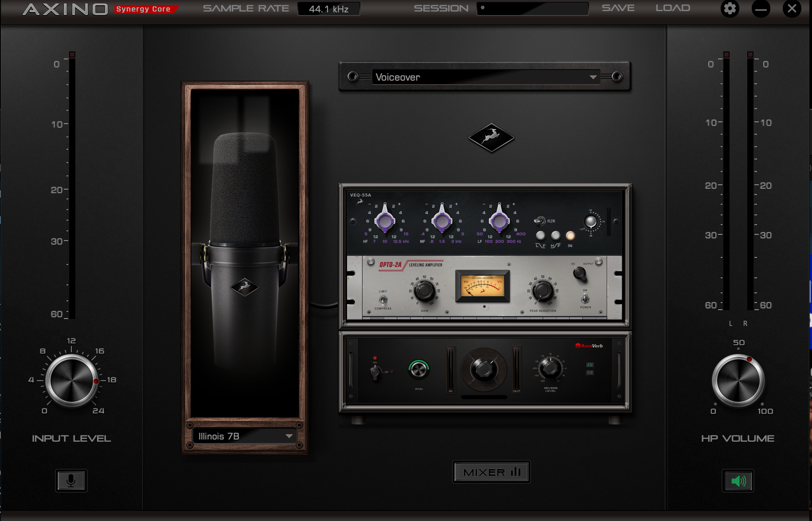Click the LOAD session button
Screen dimensions: 812x521
(x=673, y=8)
